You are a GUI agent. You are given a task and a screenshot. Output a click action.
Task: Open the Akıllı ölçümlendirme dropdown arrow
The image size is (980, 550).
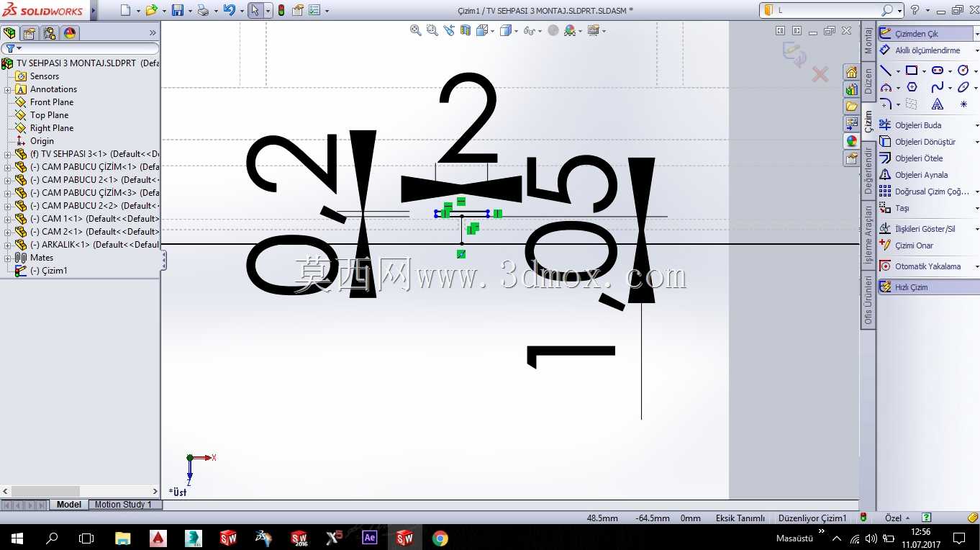(976, 50)
